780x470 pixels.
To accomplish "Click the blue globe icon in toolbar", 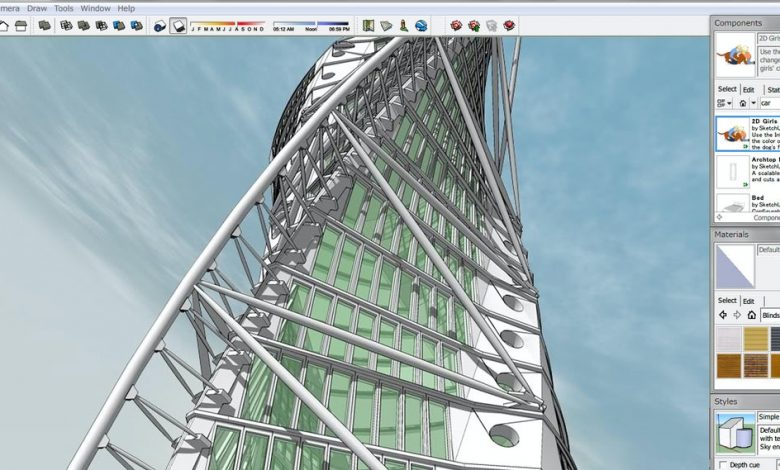I will [x=421, y=25].
